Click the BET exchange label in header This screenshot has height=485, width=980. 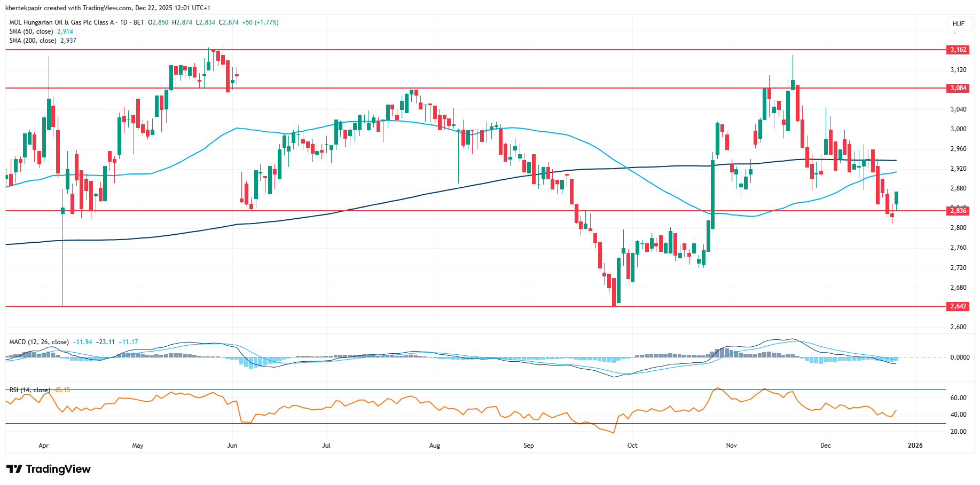139,22
